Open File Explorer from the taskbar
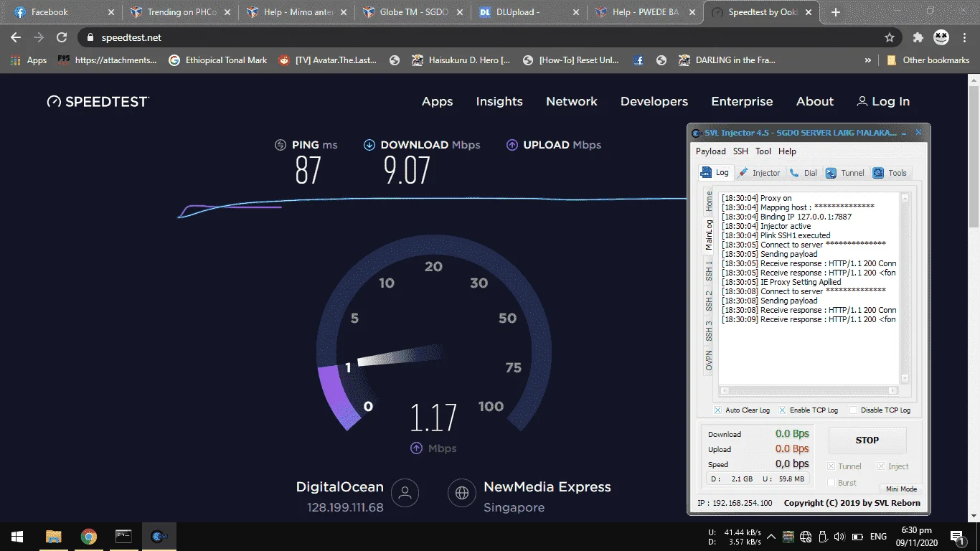This screenshot has width=980, height=551. pos(53,537)
